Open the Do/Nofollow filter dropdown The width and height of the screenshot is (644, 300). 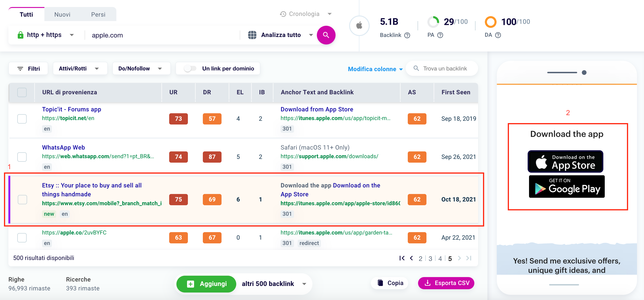(x=141, y=69)
